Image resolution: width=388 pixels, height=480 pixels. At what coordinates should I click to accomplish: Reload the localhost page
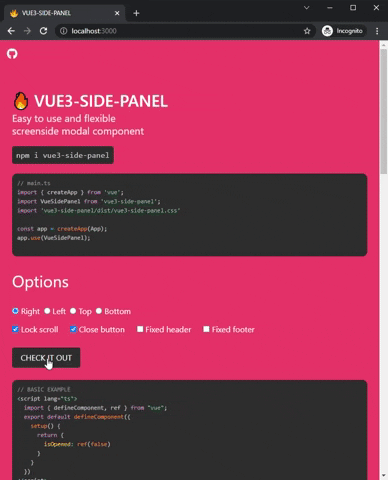point(43,31)
